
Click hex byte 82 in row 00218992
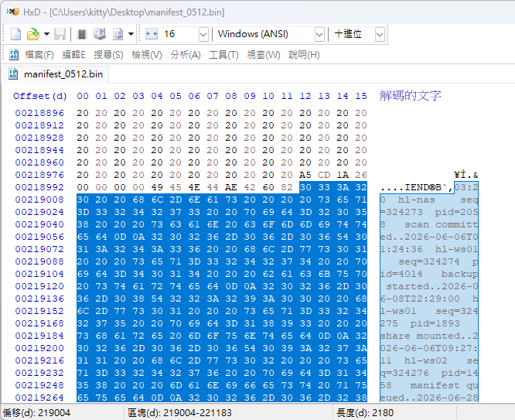[287, 187]
